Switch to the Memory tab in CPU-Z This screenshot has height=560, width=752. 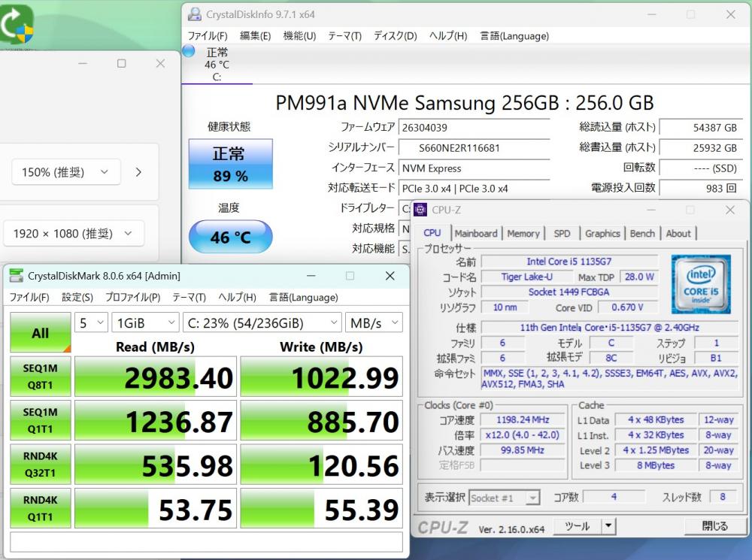point(523,234)
